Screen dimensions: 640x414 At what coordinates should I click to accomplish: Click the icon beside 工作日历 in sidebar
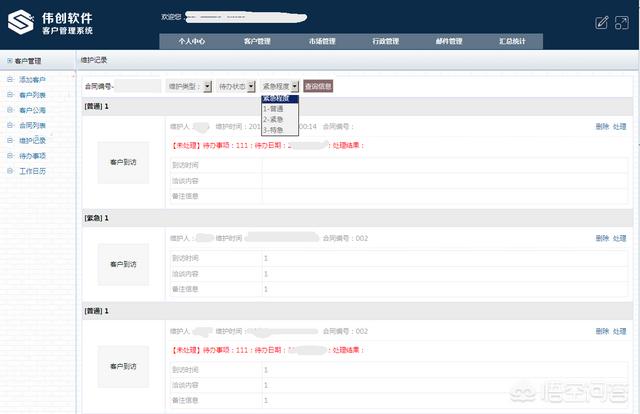[x=10, y=171]
